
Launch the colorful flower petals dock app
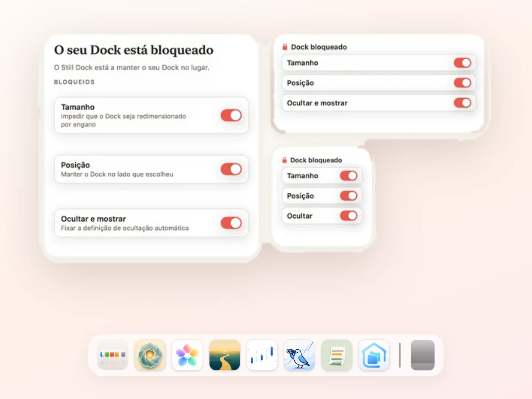pos(187,355)
